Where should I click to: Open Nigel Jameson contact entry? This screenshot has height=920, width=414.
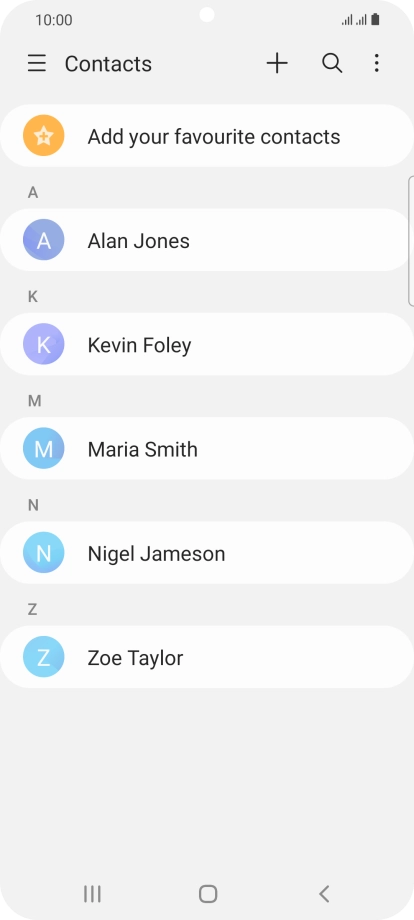coord(207,553)
